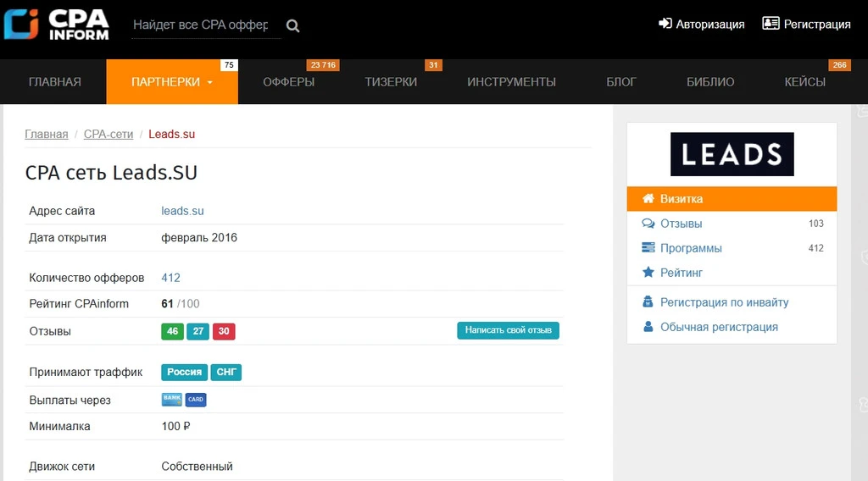
Task: Click the 412 count next to Программы
Action: [816, 247]
